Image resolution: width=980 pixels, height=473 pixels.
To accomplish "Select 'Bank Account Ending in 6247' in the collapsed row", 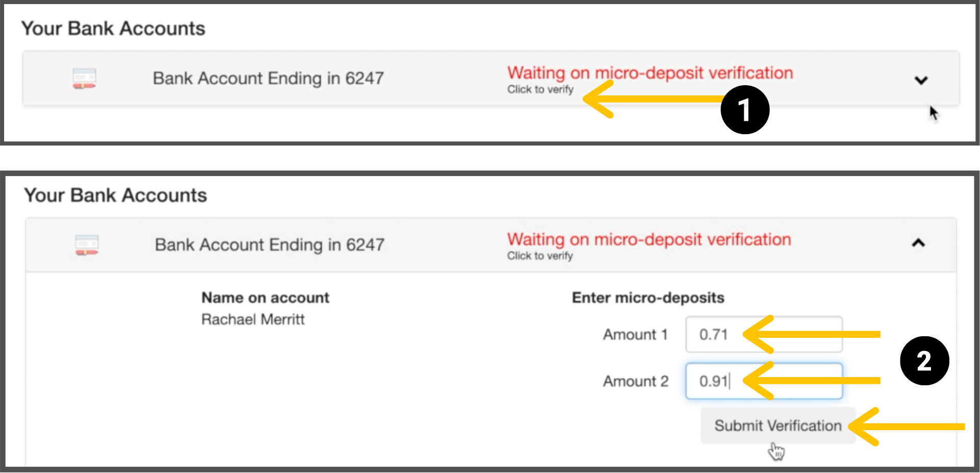I will [268, 79].
